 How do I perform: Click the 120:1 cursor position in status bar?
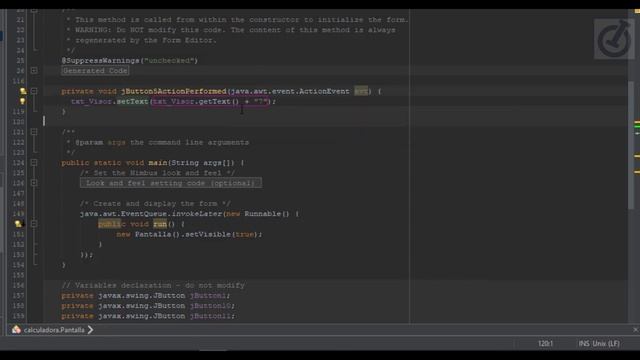[x=545, y=344]
